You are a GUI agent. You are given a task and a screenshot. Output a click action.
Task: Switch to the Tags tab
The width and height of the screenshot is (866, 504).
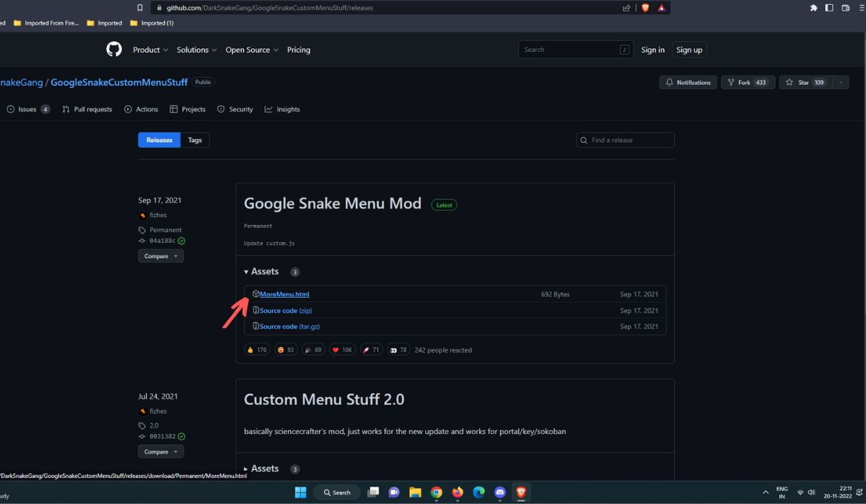point(194,140)
